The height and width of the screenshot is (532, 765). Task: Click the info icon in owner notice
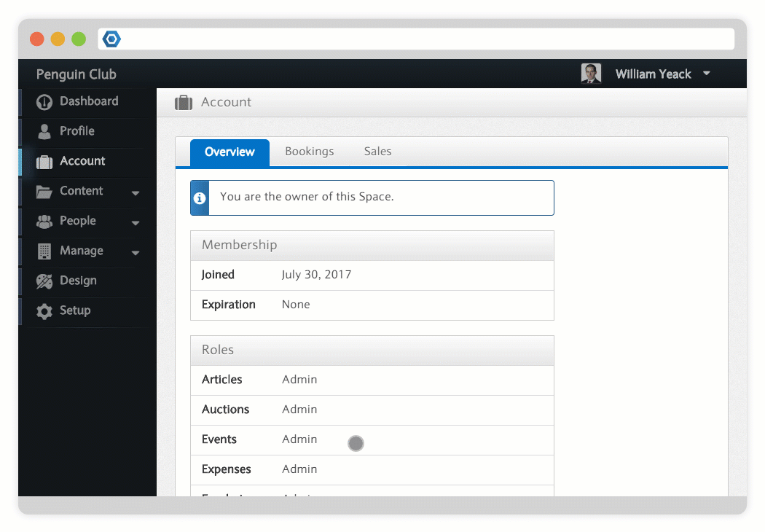(200, 198)
